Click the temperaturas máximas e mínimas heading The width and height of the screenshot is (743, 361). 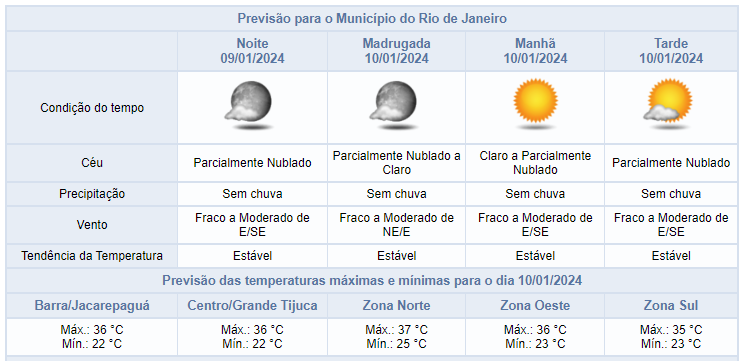(372, 280)
